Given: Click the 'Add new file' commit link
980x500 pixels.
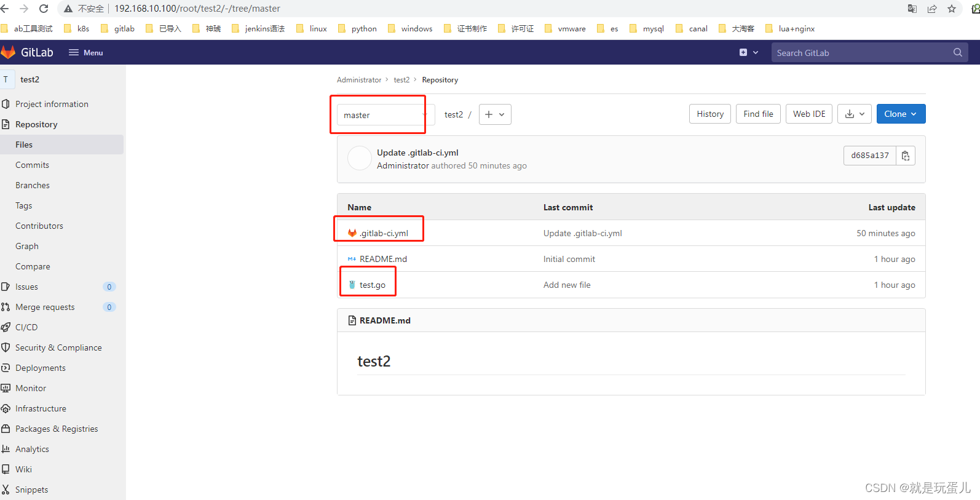Looking at the screenshot, I should (567, 285).
